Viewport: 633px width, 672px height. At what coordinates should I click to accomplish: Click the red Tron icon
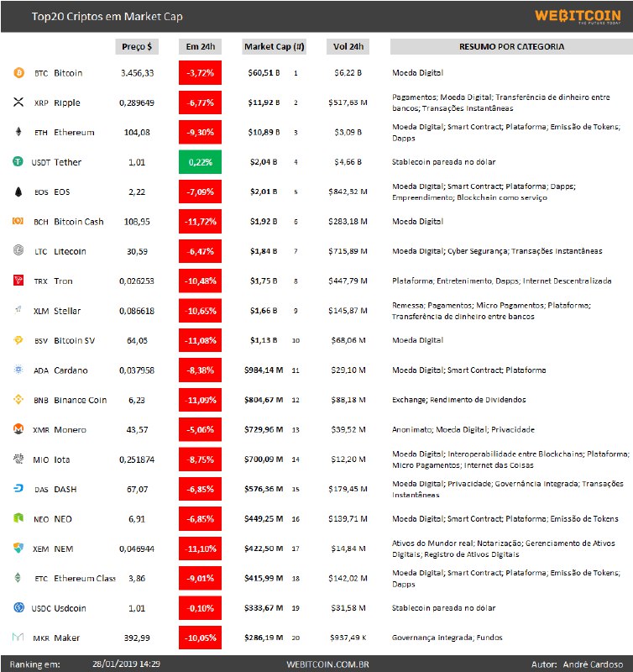(x=18, y=281)
